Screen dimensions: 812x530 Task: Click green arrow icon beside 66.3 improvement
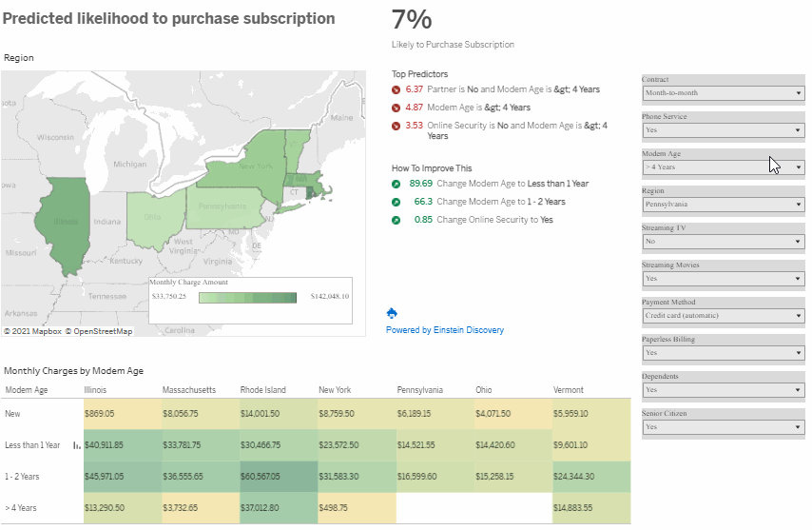[396, 202]
